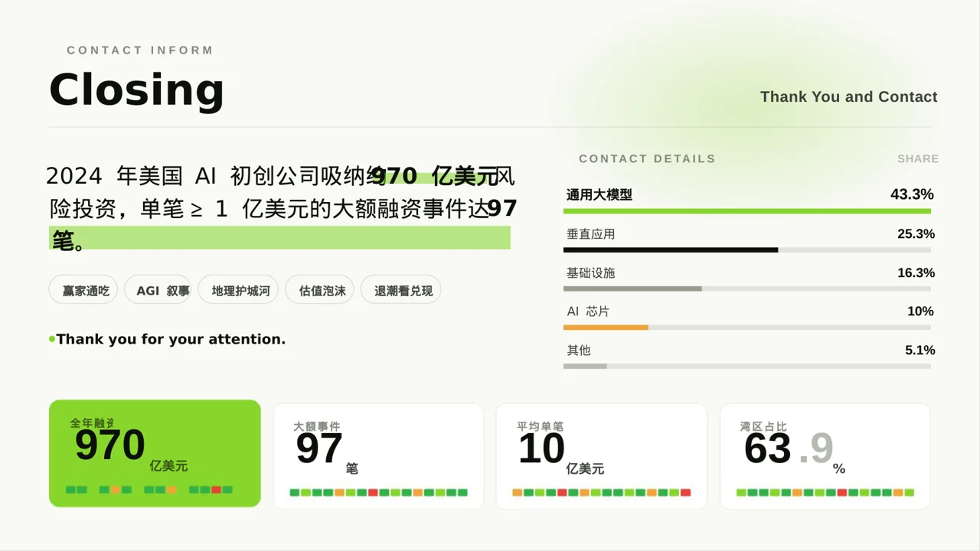Click the AI 芯片 row label
Image resolution: width=980 pixels, height=551 pixels.
tap(588, 311)
